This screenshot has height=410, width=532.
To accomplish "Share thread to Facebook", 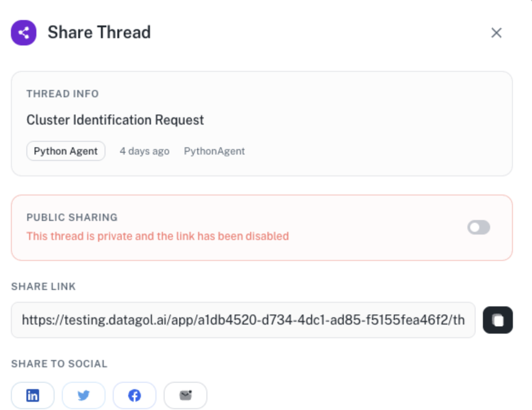I will pos(135,395).
